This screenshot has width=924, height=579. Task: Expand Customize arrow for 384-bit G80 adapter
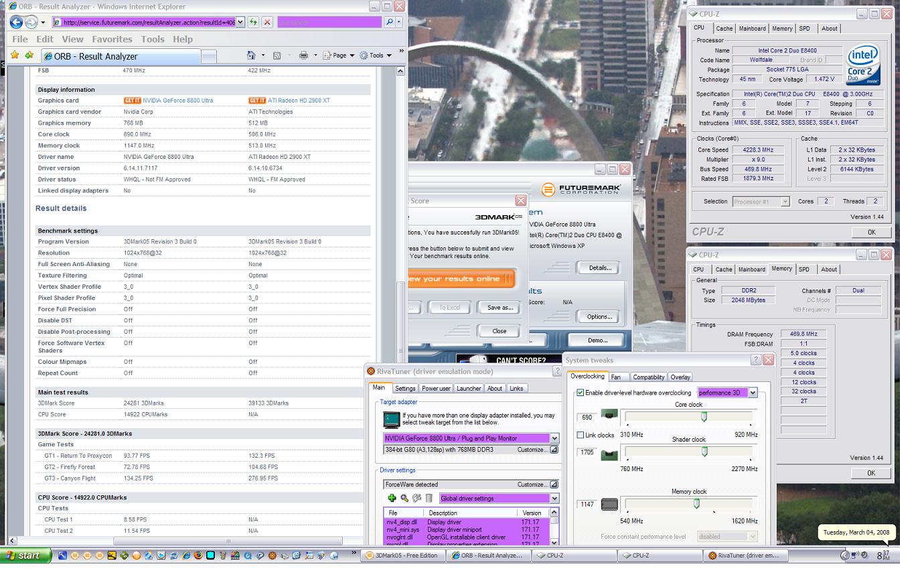554,450
